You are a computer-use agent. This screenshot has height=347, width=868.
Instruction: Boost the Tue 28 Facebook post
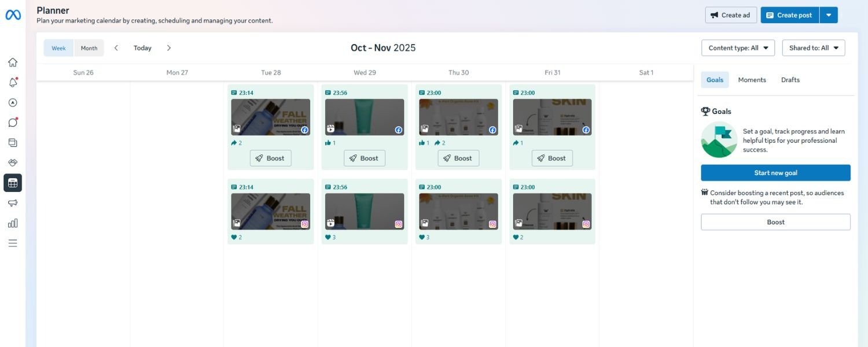tap(270, 157)
